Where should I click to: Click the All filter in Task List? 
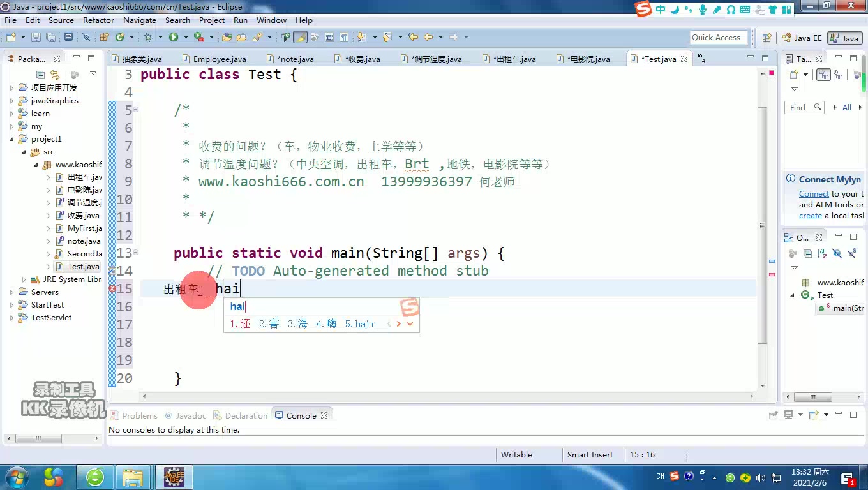coord(847,108)
